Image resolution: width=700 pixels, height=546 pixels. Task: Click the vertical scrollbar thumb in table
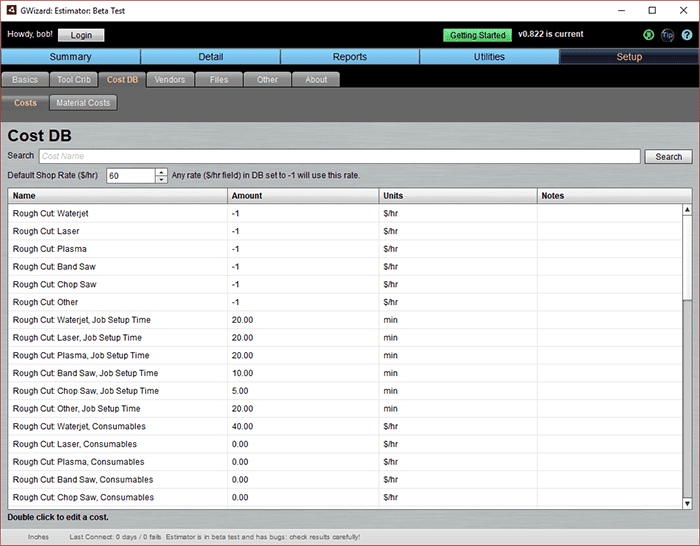point(687,258)
